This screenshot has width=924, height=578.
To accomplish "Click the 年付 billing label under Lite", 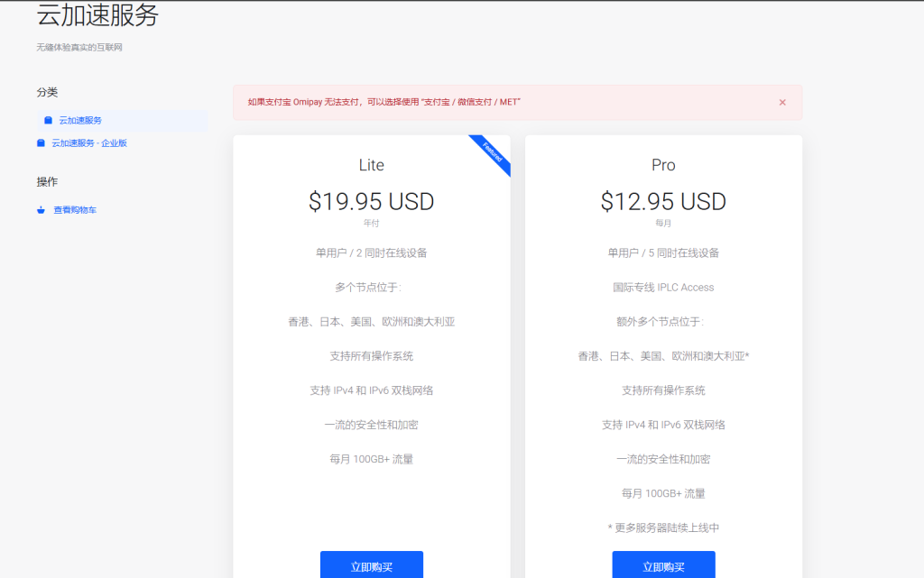I will [371, 223].
